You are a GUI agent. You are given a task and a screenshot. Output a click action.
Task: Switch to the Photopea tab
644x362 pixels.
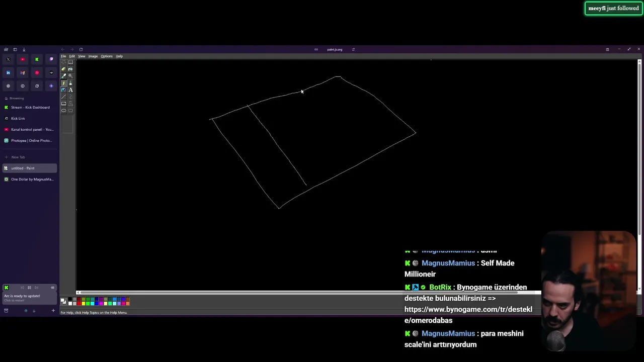(29, 140)
